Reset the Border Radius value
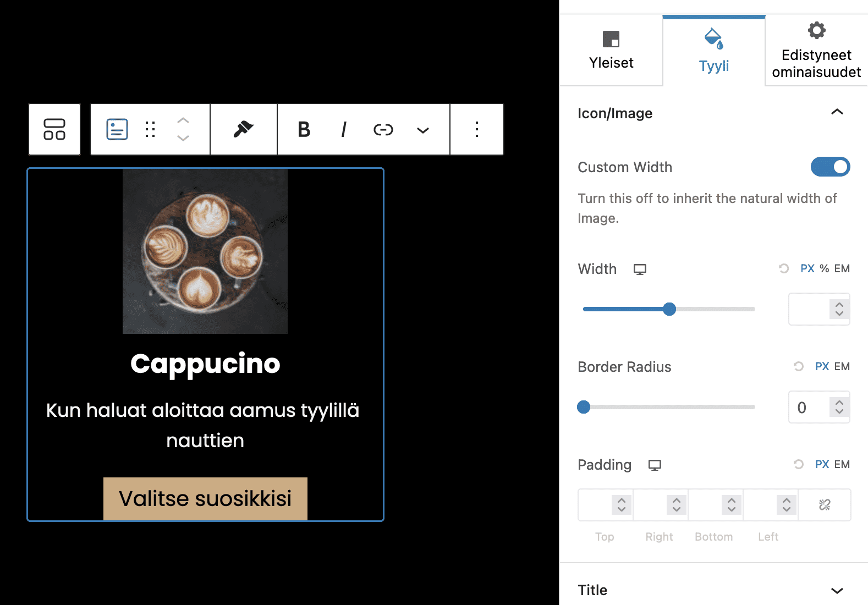868x605 pixels. [x=799, y=366]
